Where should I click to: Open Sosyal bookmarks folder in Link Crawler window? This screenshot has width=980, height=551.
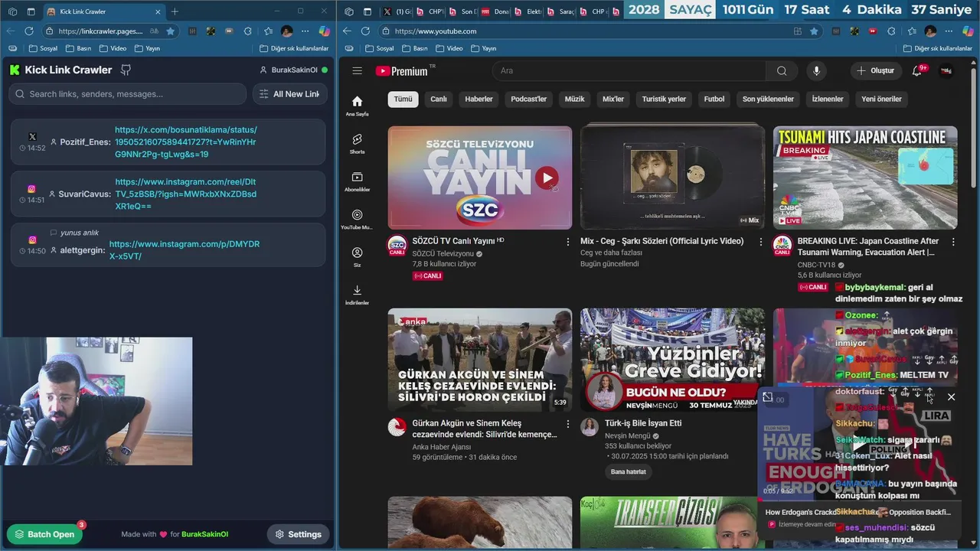click(x=44, y=48)
